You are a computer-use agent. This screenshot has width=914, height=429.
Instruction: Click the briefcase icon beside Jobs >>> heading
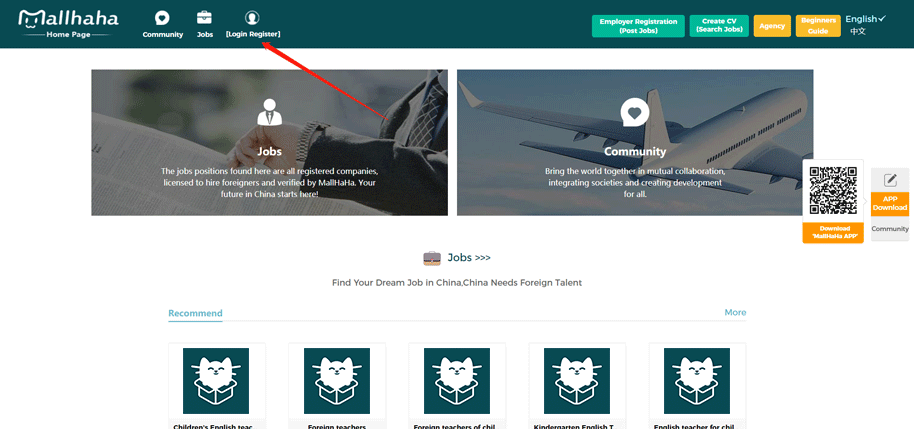point(432,258)
